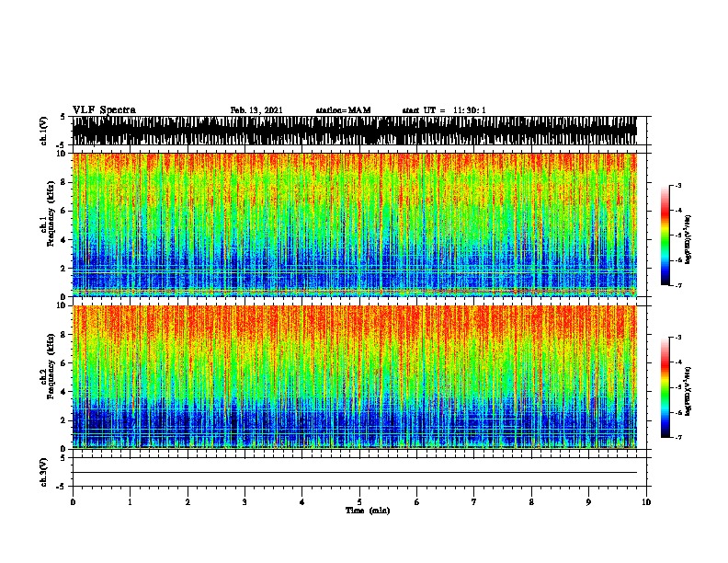Click the ch.1 colorbar '-3' tick label
The image size is (728, 563).
[677, 186]
